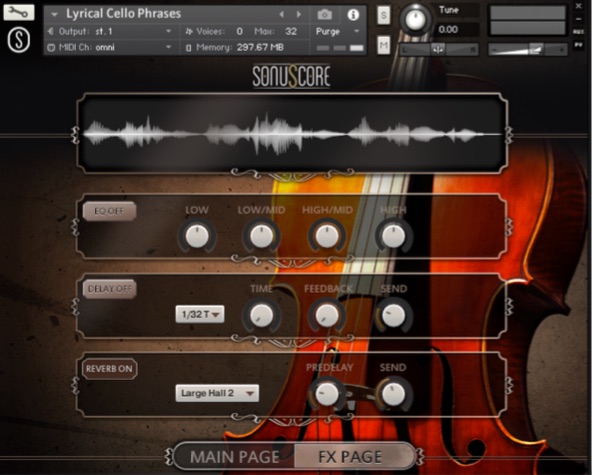This screenshot has width=592, height=475.
Task: Open the MIDI Ch omni dropdown
Action: pos(109,48)
